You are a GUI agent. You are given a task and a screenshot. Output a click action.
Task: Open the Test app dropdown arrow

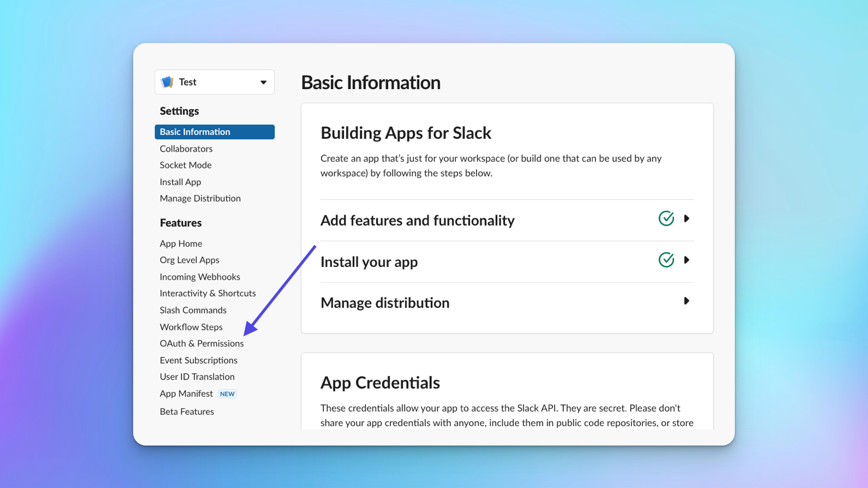pos(263,82)
